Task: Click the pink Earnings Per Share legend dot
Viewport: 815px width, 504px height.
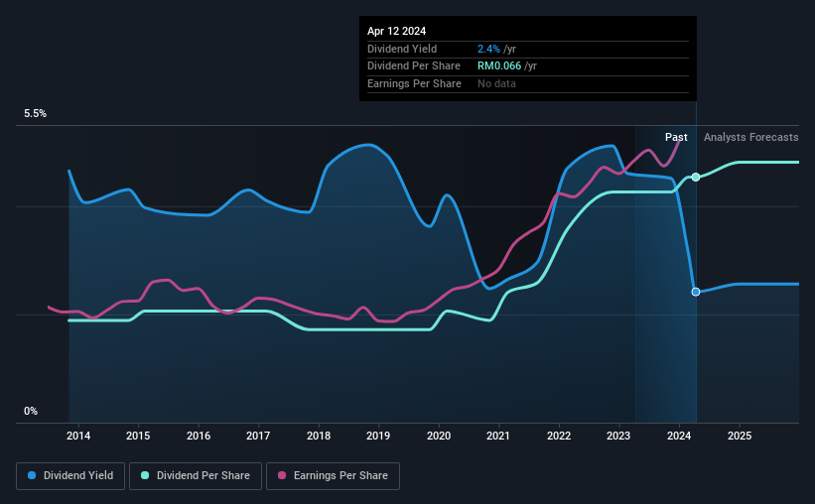Action: (282, 475)
